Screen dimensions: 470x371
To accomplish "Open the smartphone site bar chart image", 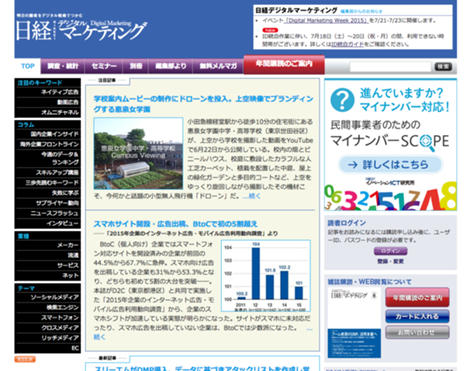I will [266, 276].
